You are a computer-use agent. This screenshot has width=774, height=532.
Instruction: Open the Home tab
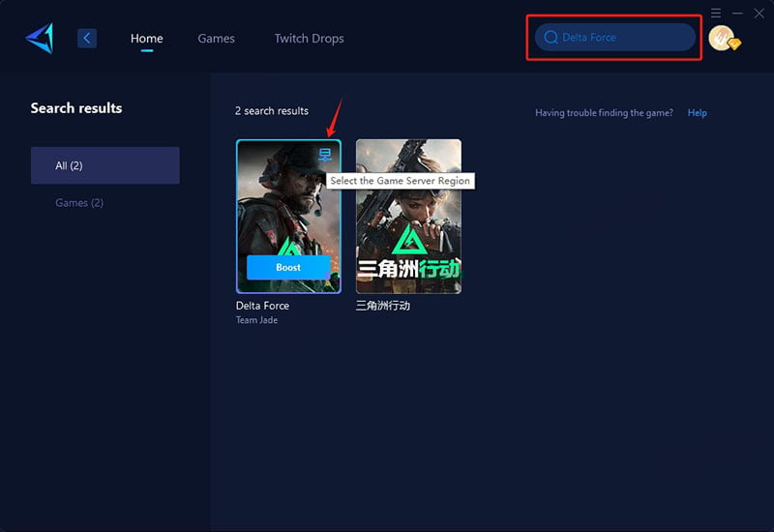coord(147,39)
